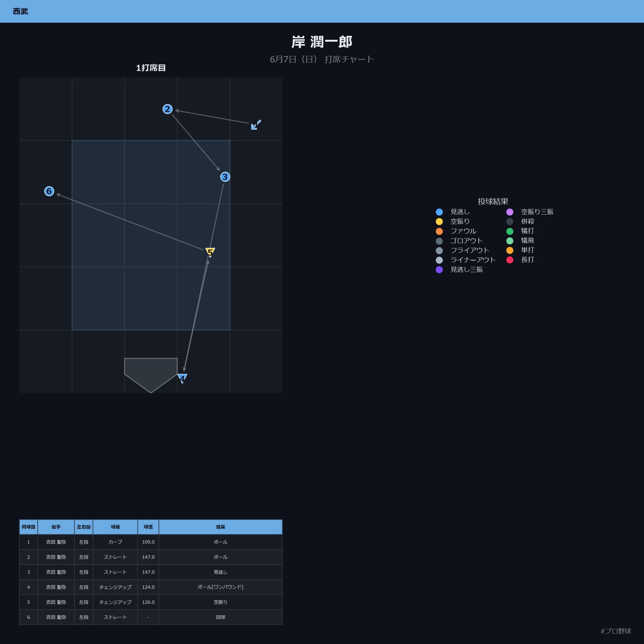Click ボール result in row 1

(220, 542)
